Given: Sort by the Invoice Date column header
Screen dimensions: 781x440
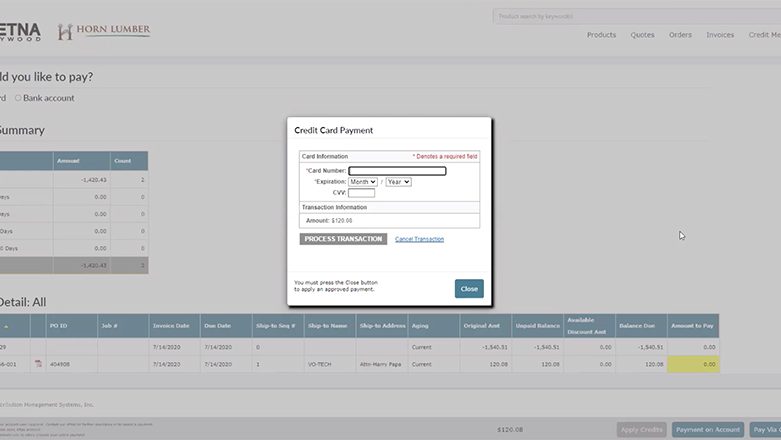Looking at the screenshot, I should click(170, 325).
